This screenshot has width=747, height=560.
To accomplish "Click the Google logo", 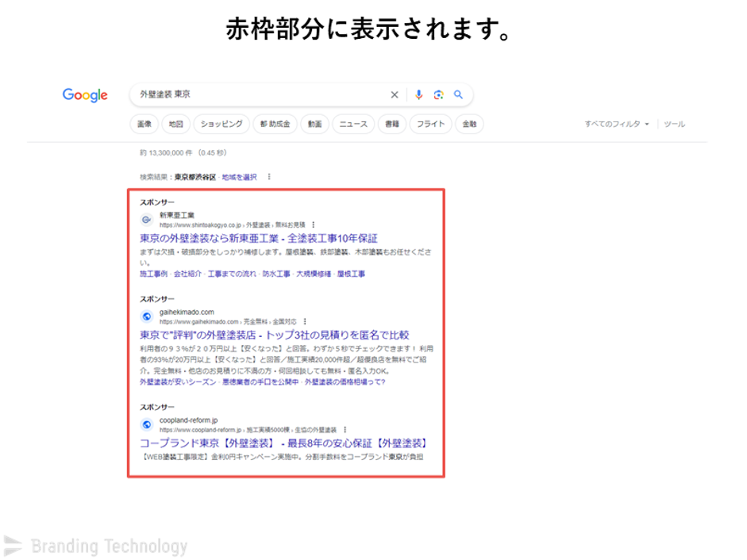I will pos(85,94).
